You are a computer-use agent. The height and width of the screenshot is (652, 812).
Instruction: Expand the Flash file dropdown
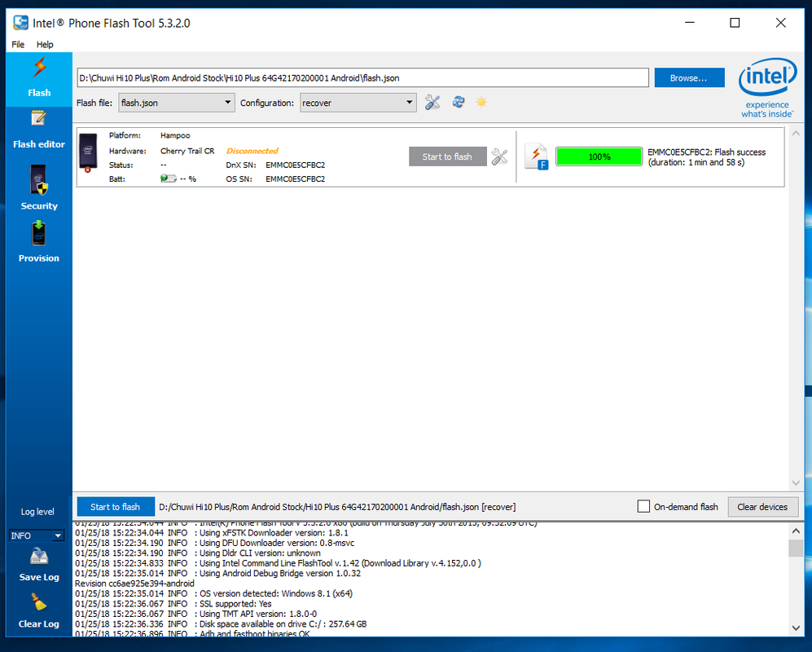[177, 103]
